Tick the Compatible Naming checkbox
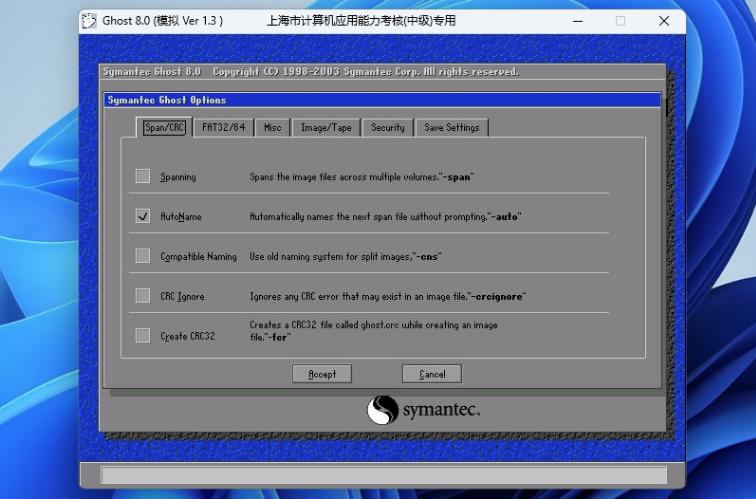This screenshot has height=499, width=756. pyautogui.click(x=143, y=256)
